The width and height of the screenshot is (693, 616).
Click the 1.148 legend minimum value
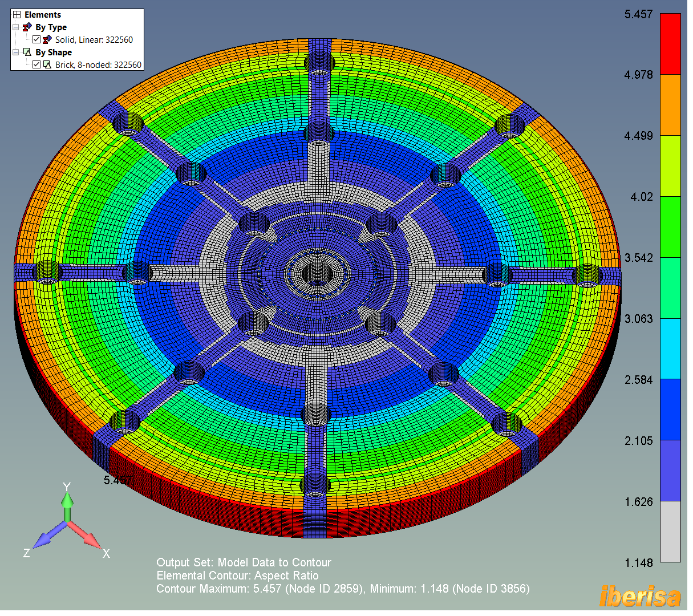click(x=638, y=563)
